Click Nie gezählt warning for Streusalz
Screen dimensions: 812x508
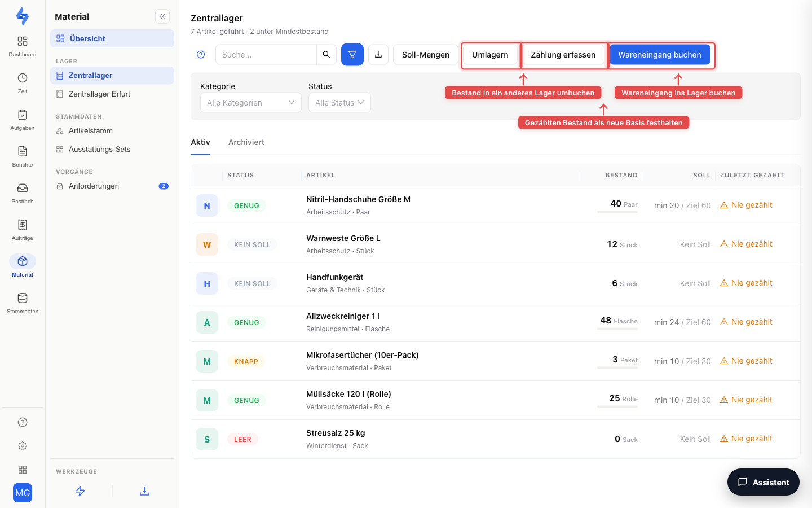tap(746, 439)
